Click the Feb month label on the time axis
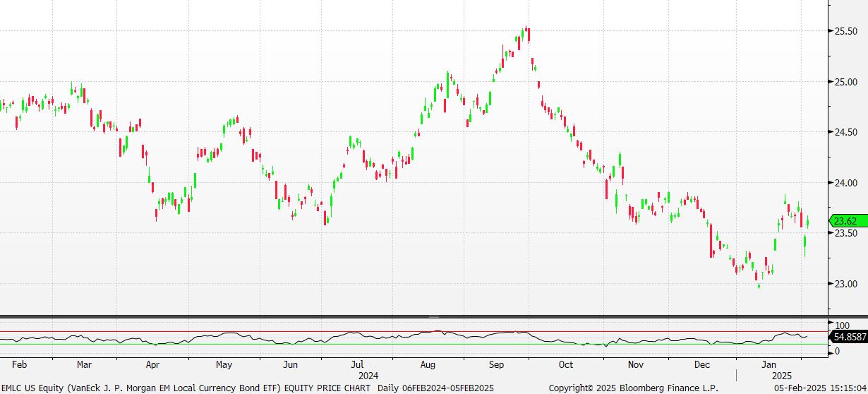Screen dimensions: 868x394 tap(20, 365)
